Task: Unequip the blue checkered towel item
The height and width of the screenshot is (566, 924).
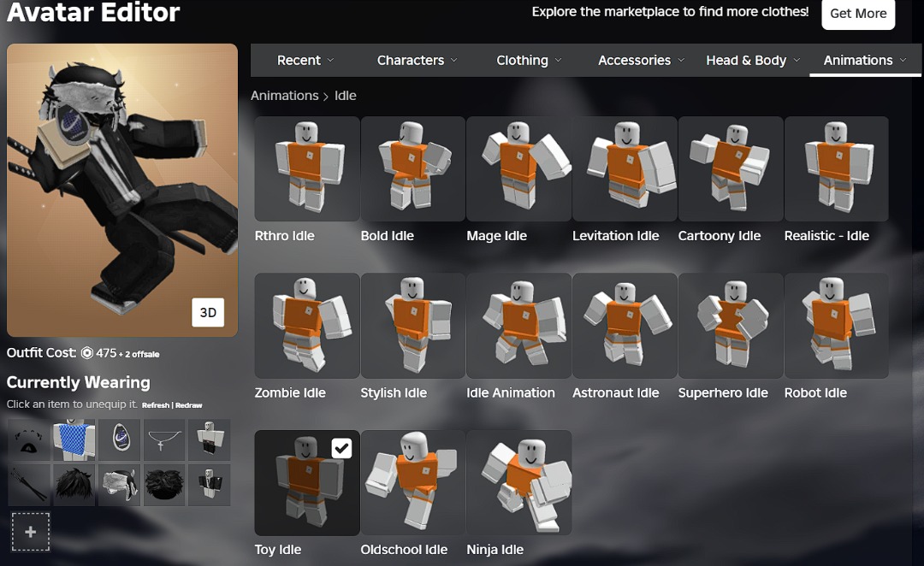Action: coord(74,439)
